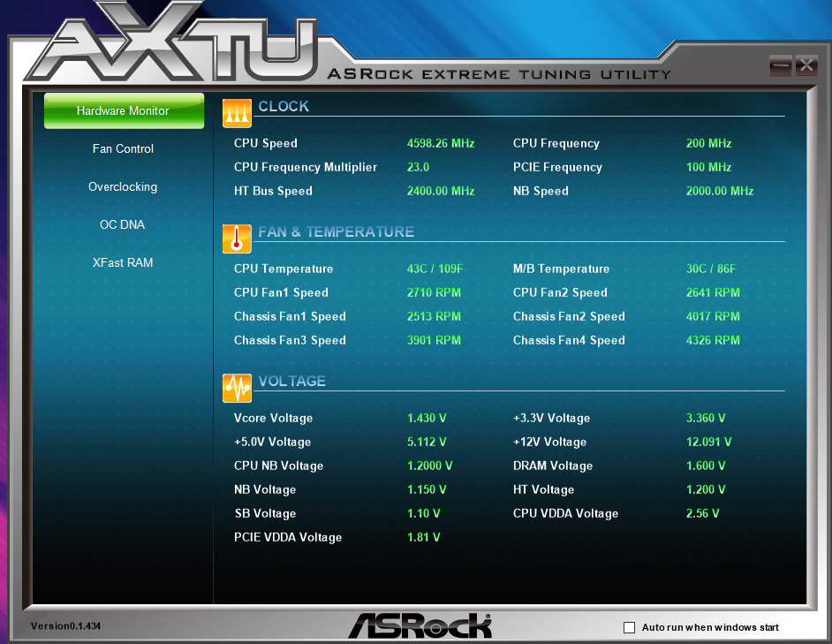Click the FAN & TEMPERATURE heading

[x=336, y=232]
